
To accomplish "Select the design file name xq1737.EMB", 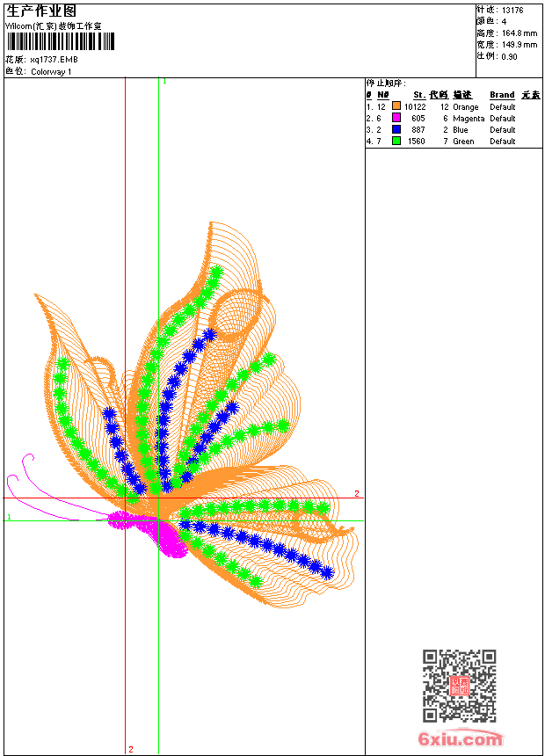I will click(54, 60).
